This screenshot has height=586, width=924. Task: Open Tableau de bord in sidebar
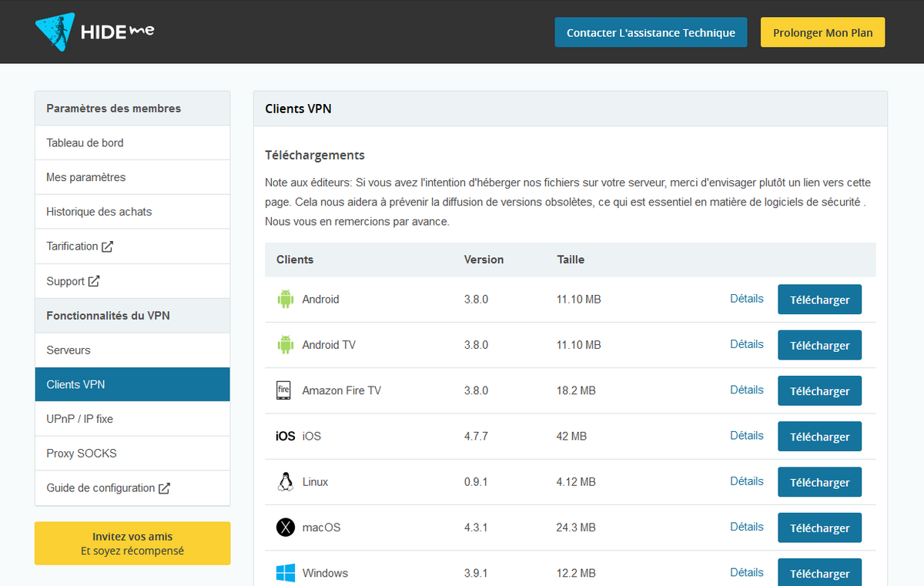[x=132, y=143]
